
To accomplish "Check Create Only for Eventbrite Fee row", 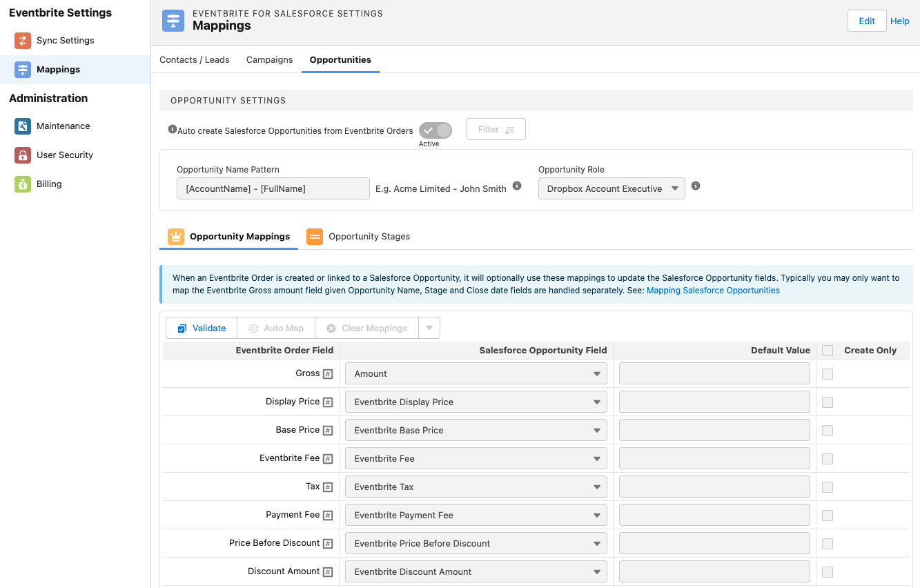I will point(828,459).
